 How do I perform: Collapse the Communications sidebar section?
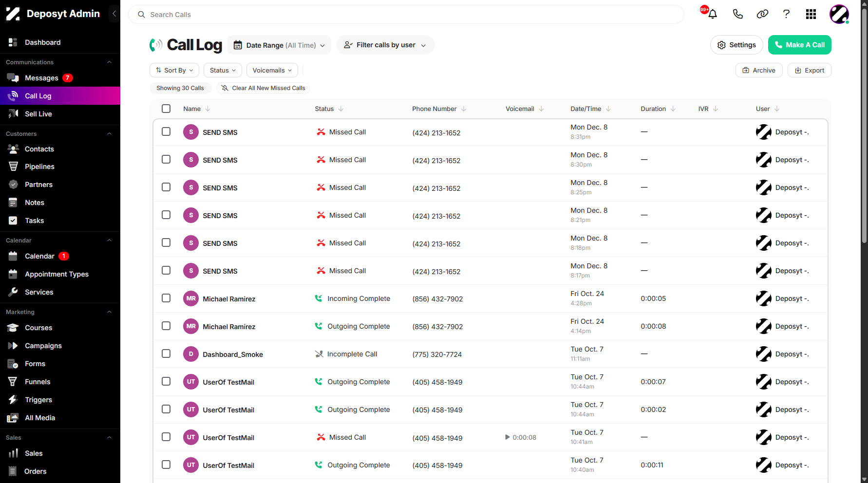(x=110, y=62)
